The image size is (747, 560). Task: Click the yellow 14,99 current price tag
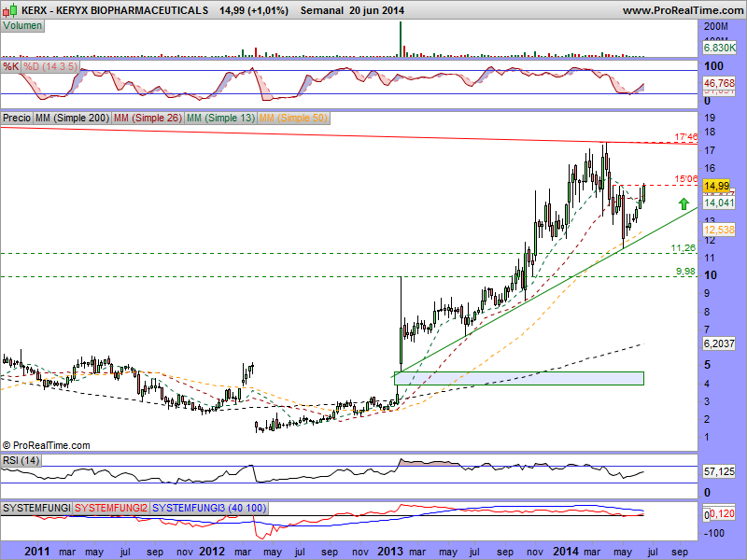point(716,186)
